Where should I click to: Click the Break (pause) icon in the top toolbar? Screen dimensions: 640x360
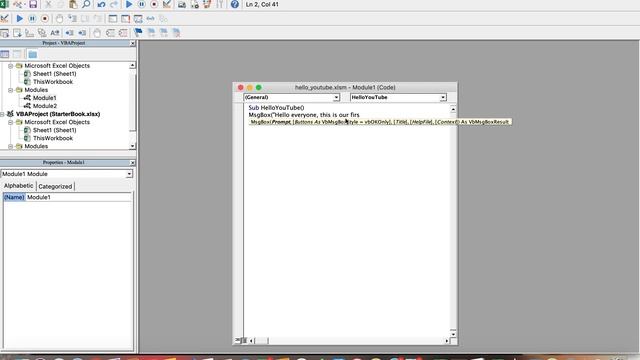141,4
